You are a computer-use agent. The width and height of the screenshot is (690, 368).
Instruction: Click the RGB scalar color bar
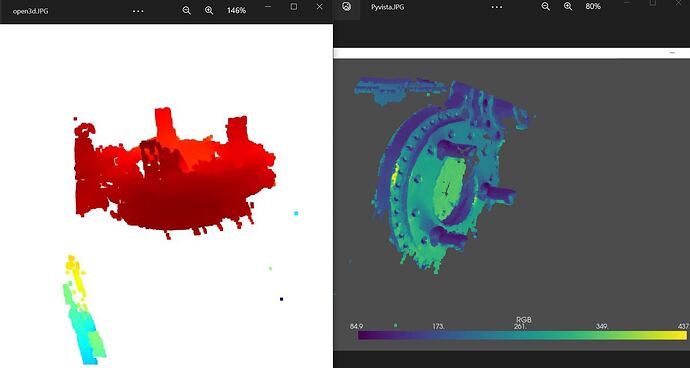[x=522, y=335]
